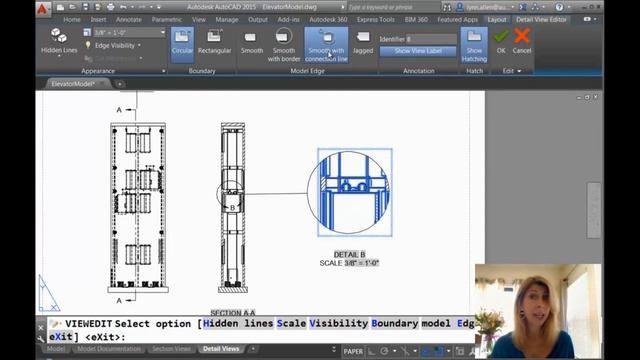Click the Stay Connected network icon
The image size is (640, 360).
click(x=535, y=7)
